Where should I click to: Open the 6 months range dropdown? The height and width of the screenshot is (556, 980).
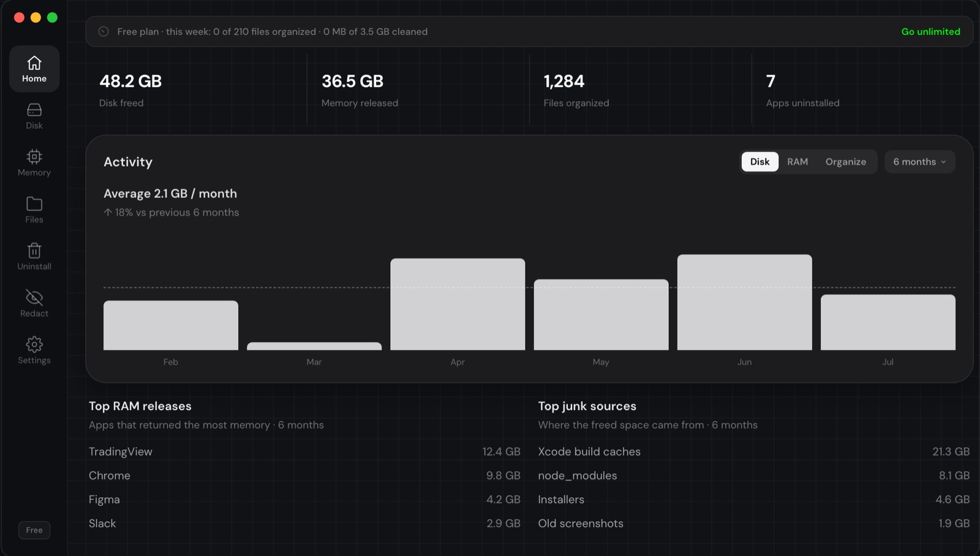pyautogui.click(x=919, y=162)
